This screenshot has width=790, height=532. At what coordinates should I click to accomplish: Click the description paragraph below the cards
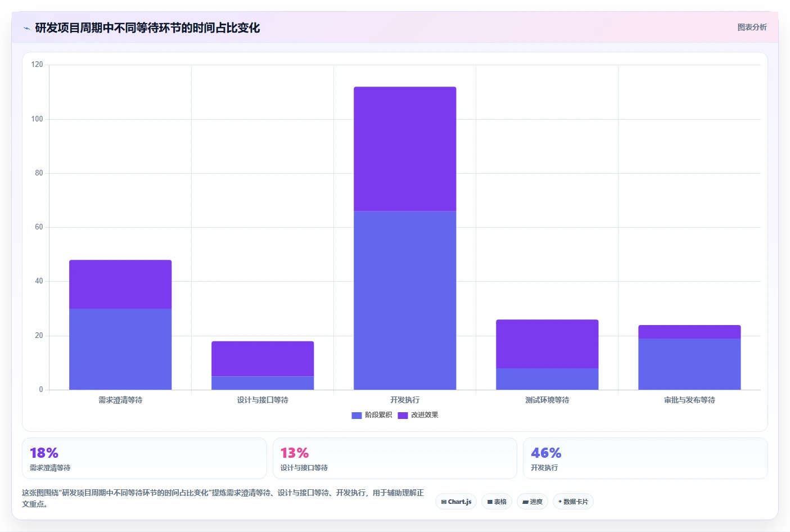(223, 498)
